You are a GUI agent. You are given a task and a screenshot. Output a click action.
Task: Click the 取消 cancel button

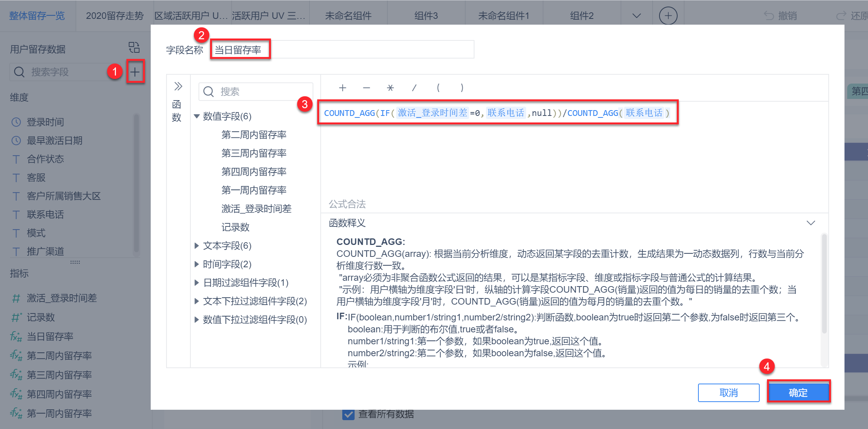[728, 392]
